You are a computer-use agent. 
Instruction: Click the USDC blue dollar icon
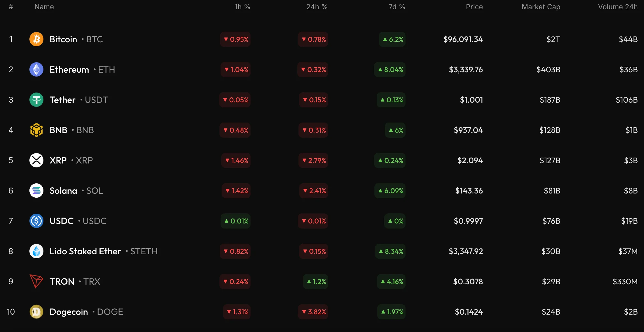(36, 221)
